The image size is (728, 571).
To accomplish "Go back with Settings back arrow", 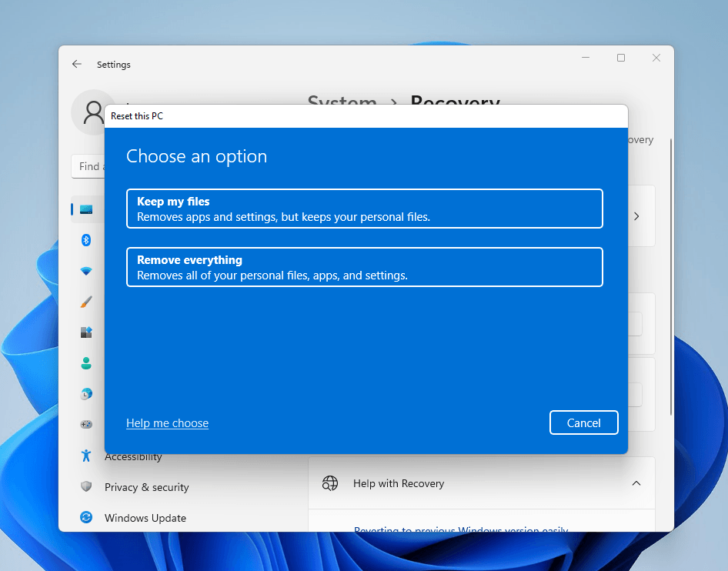I will [77, 64].
